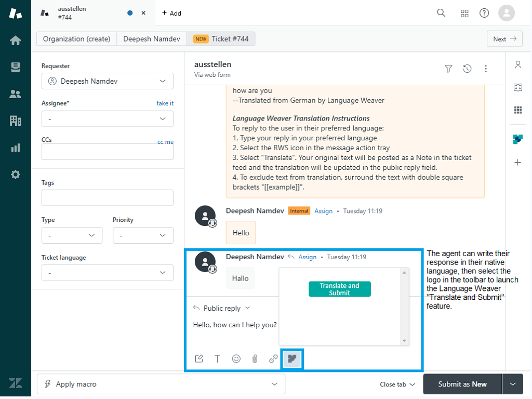Click the Language Weaver toolbar logo
532x399 pixels.
(292, 358)
